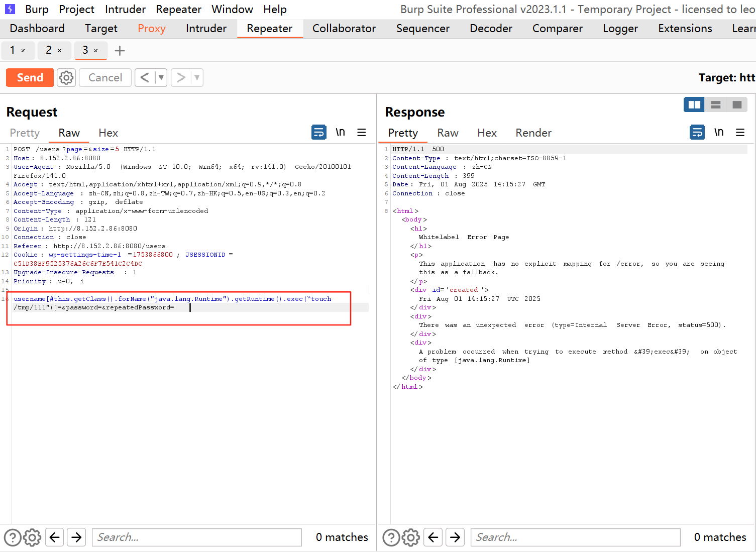Viewport: 756px width, 552px height.
Task: Open Repeater settings gear next to Send
Action: coord(66,77)
